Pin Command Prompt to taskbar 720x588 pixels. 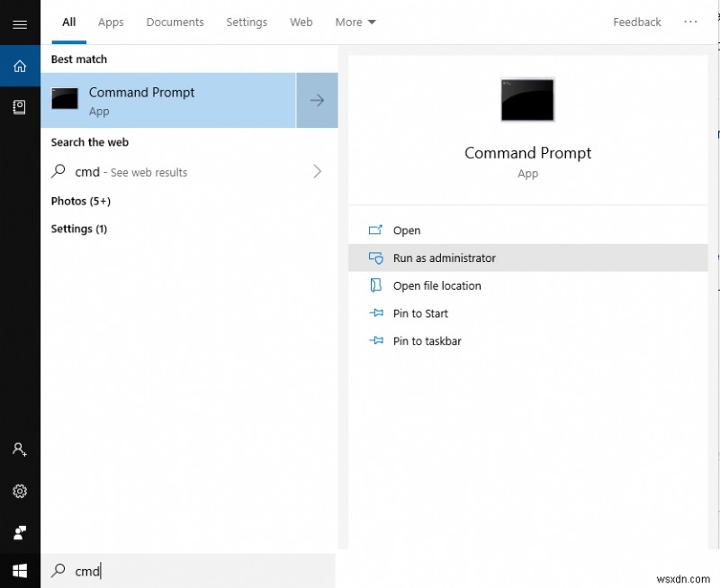[426, 340]
